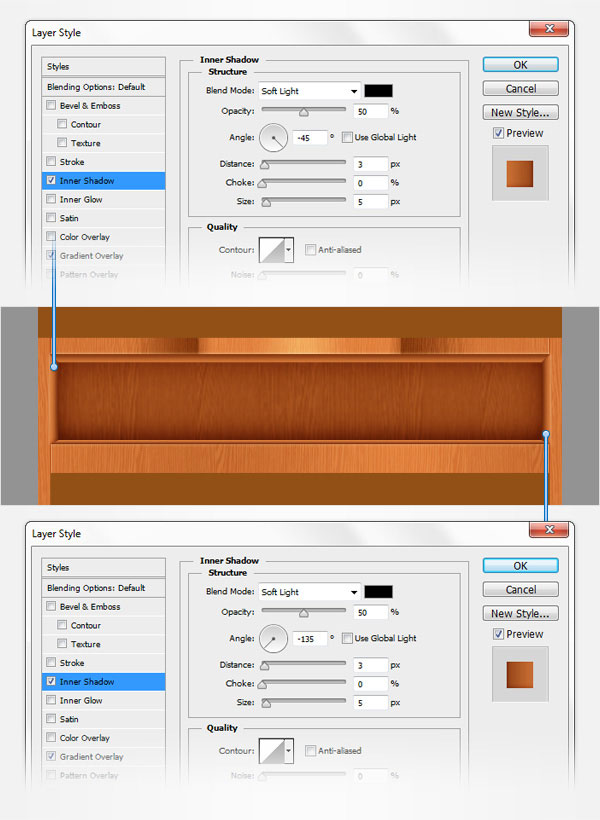
Task: Click the Angle dial showing -135 degrees
Action: [274, 638]
